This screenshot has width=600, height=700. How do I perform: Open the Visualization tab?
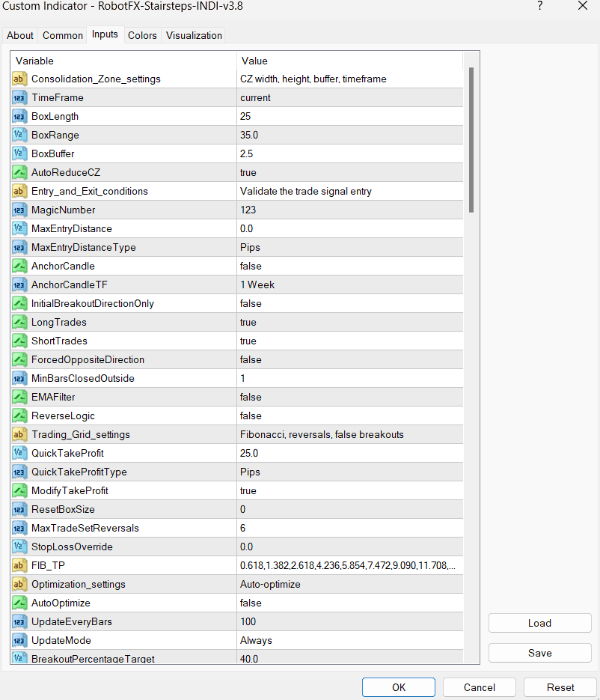coord(194,35)
